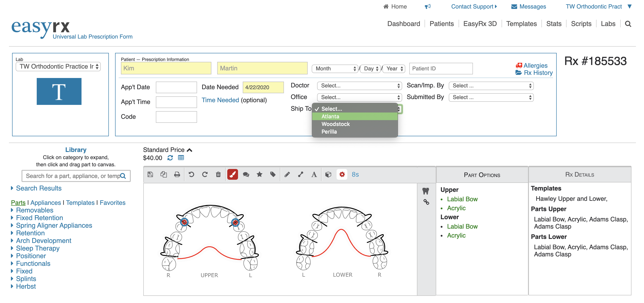Viewport: 644px width, 303px height.
Task: Click the library part search field
Action: tap(73, 176)
